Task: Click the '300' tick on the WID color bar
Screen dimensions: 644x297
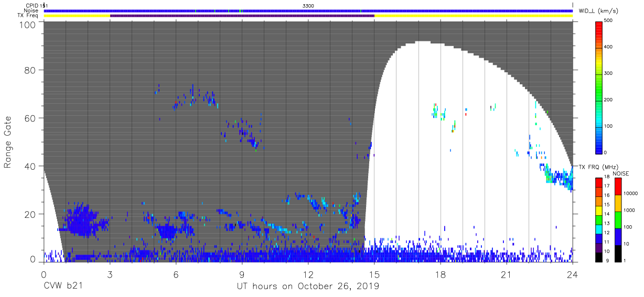Action: pyautogui.click(x=609, y=73)
